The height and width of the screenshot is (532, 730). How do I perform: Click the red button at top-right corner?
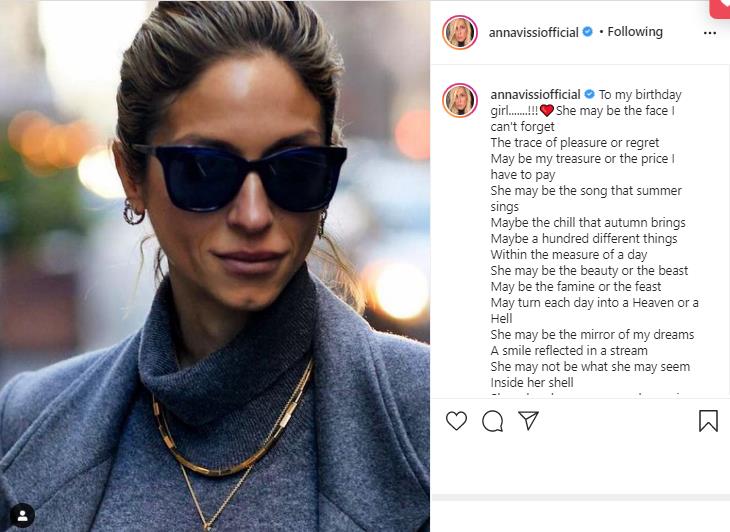720,8
